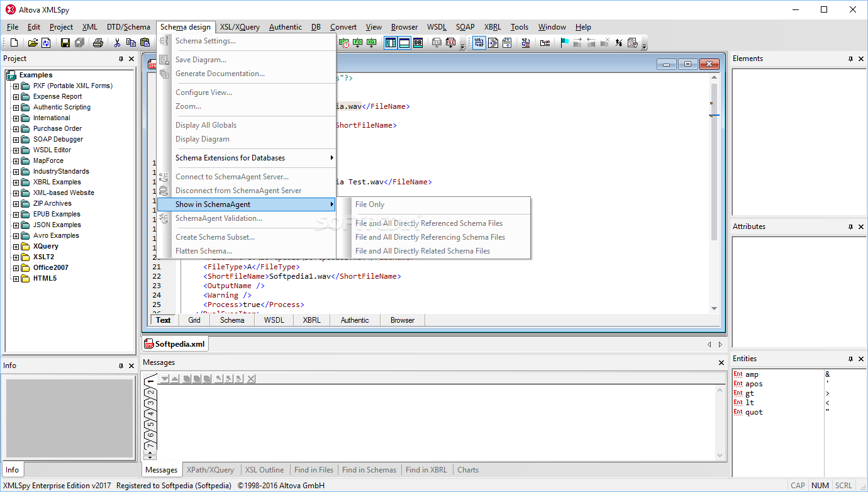Click the Reload file icon
868x492 pixels.
pyautogui.click(x=46, y=43)
